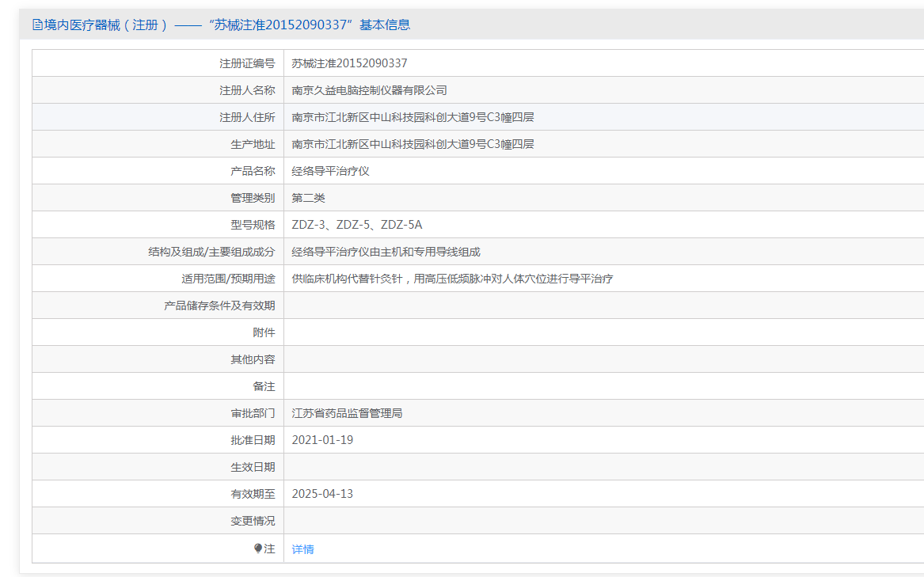
Task: Open the 详情 link
Action: coord(303,549)
